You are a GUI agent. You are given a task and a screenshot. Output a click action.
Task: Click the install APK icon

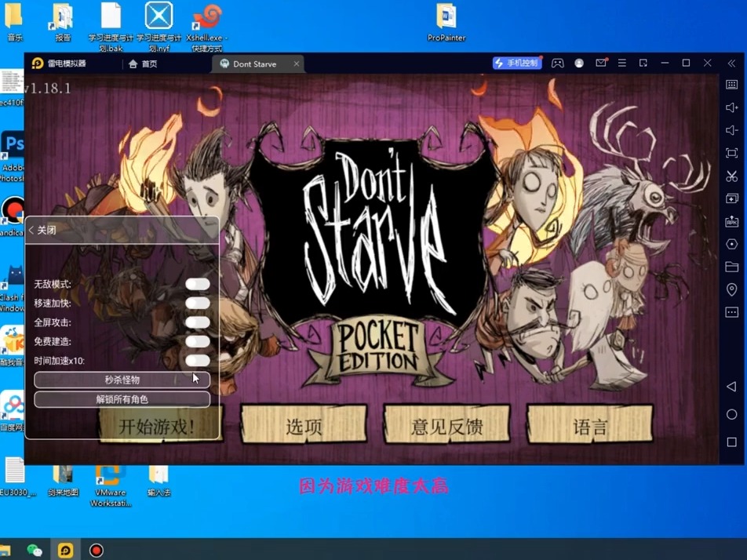tap(732, 221)
